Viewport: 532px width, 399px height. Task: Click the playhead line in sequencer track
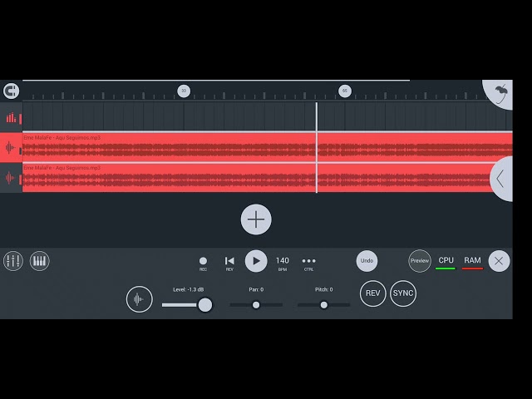[317, 117]
